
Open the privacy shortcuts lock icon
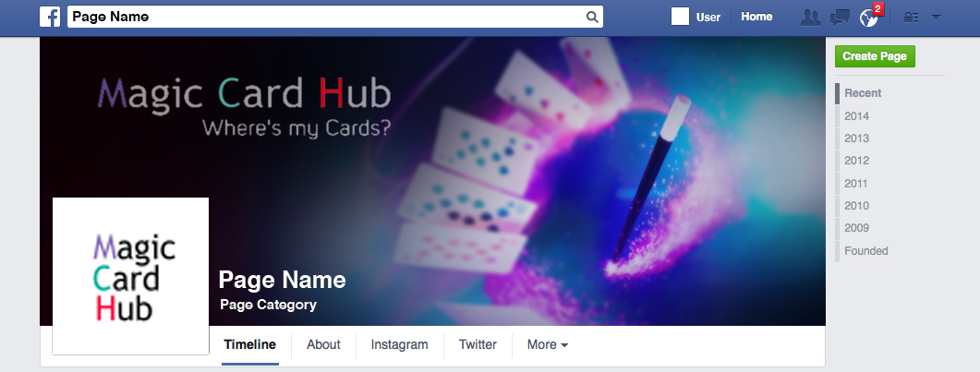point(911,18)
